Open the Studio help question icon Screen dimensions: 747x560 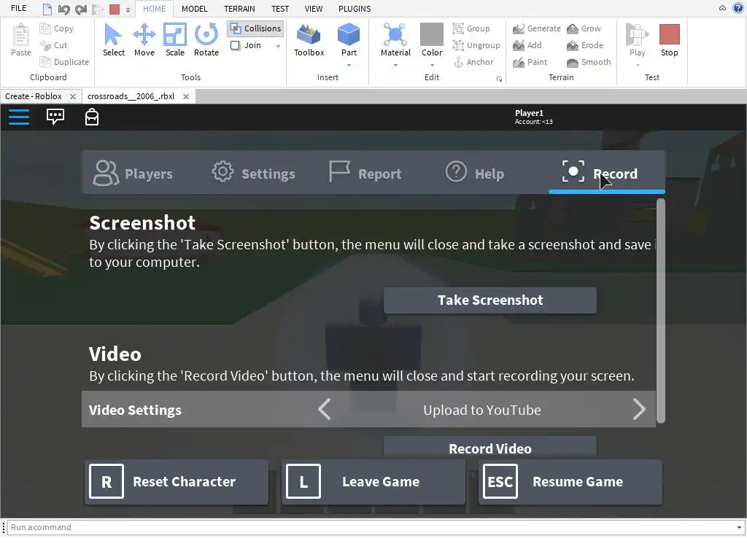point(738,8)
